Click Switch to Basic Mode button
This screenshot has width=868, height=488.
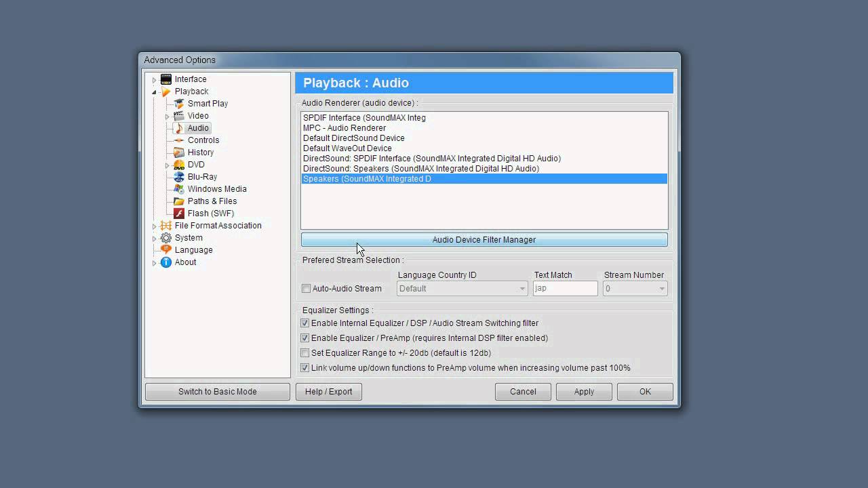[218, 392]
